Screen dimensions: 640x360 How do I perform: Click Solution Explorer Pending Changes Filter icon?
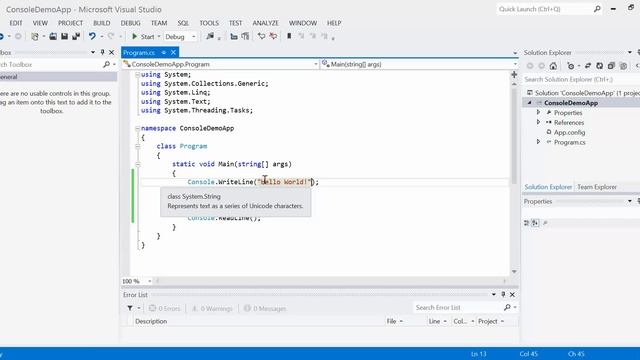(x=571, y=66)
